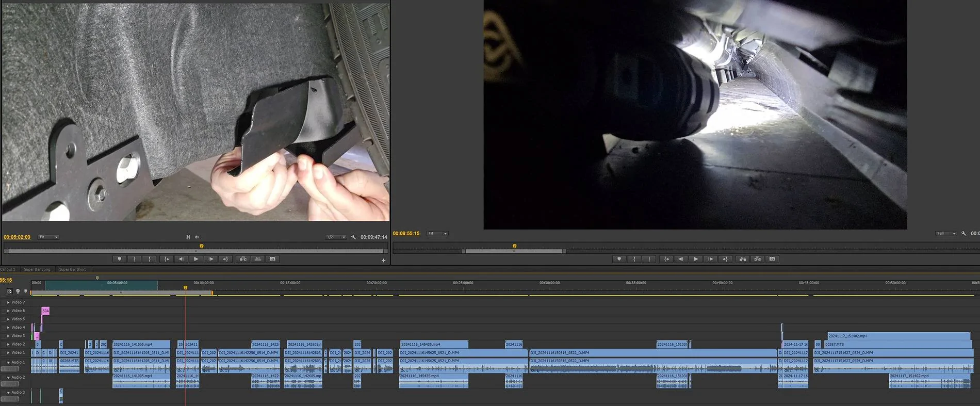
Task: Select clip 20241117_151402.mp4 on Video 3
Action: click(899, 336)
